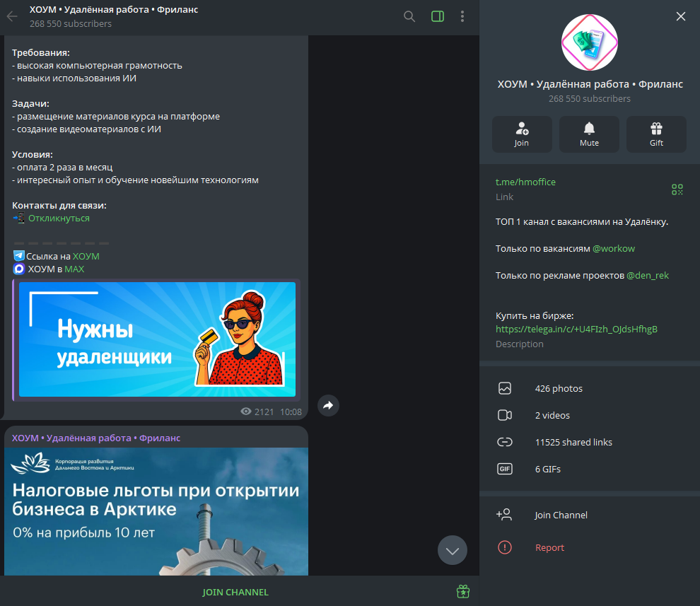Click the JOIN CHANNEL bar at the bottom
The height and width of the screenshot is (606, 700).
(235, 591)
